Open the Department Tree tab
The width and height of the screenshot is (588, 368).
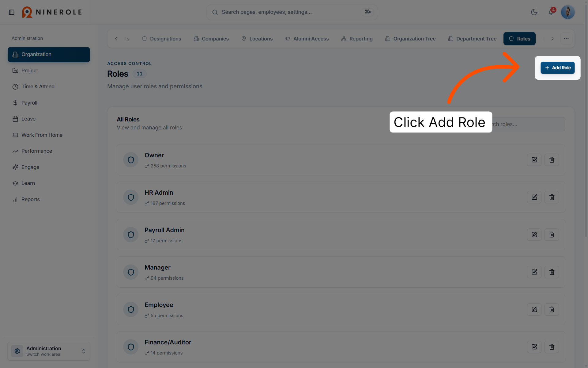pos(473,39)
